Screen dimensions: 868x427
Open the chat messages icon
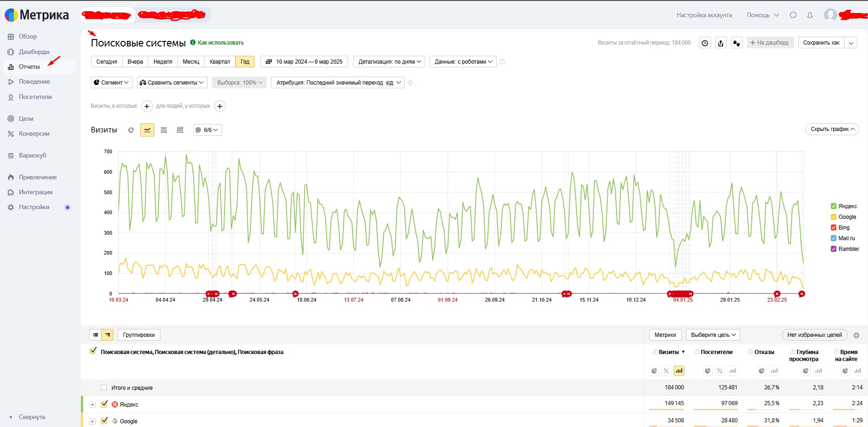click(x=793, y=15)
